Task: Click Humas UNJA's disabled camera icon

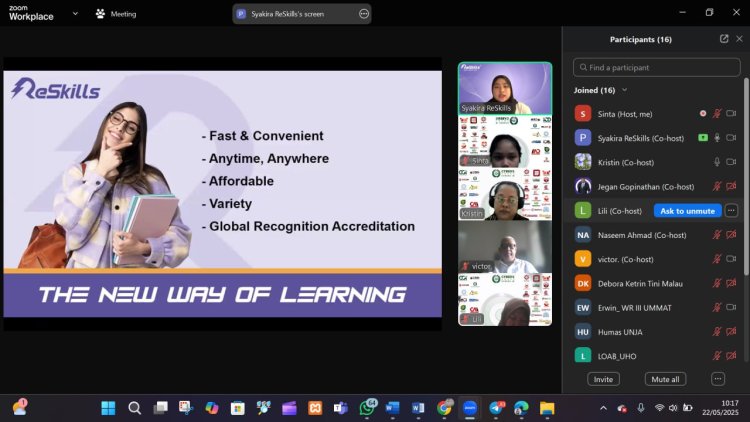Action: pos(731,332)
